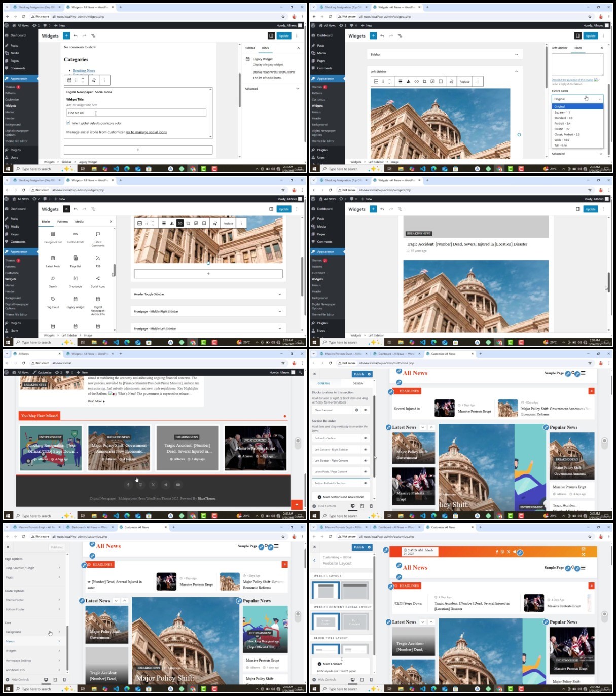Image resolution: width=616 pixels, height=696 pixels.
Task: Click Facebook icon in All News page footer
Action: 128,485
